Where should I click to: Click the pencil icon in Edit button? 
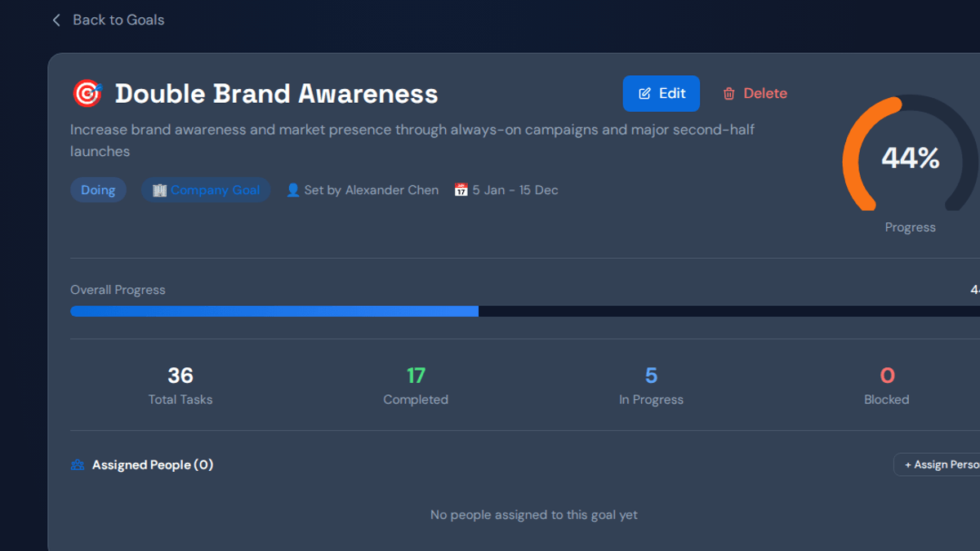click(x=644, y=94)
